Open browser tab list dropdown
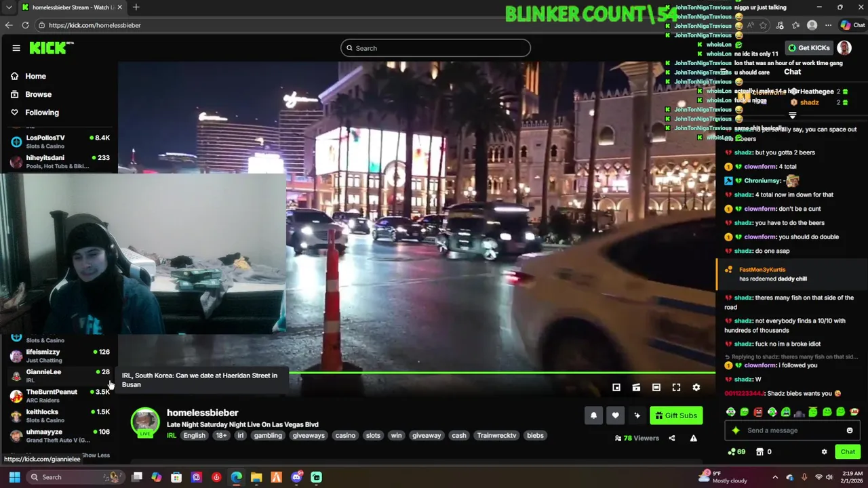Screen dimensions: 868x488 (x=9, y=7)
